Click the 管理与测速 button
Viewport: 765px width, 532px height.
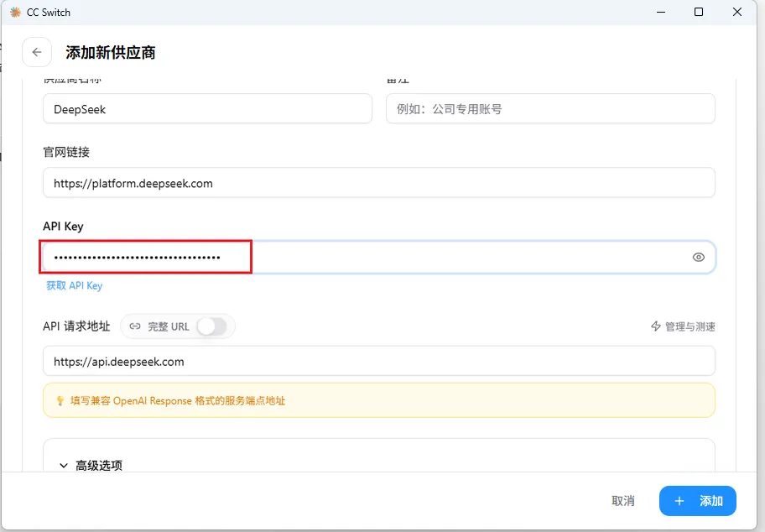tap(683, 326)
